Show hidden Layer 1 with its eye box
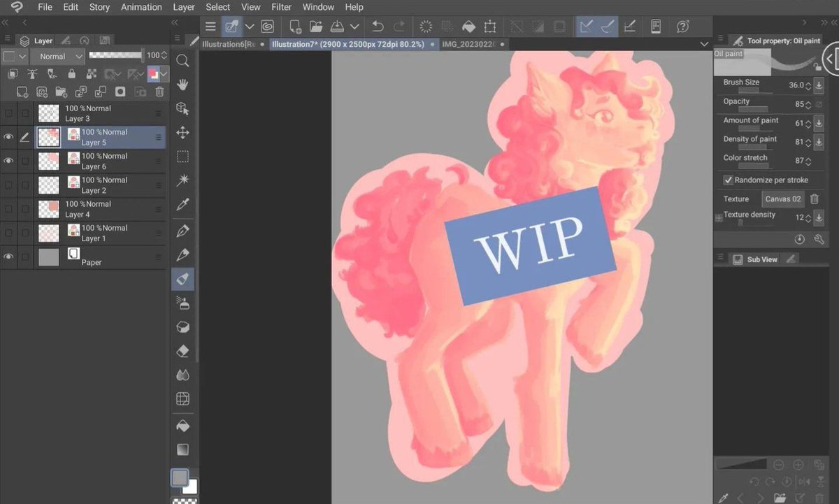 (x=8, y=233)
